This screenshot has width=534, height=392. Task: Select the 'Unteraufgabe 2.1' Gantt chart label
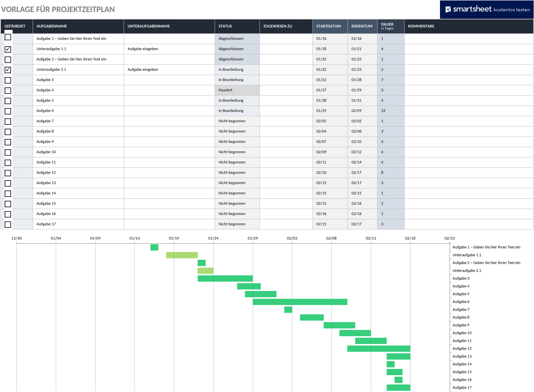click(467, 271)
